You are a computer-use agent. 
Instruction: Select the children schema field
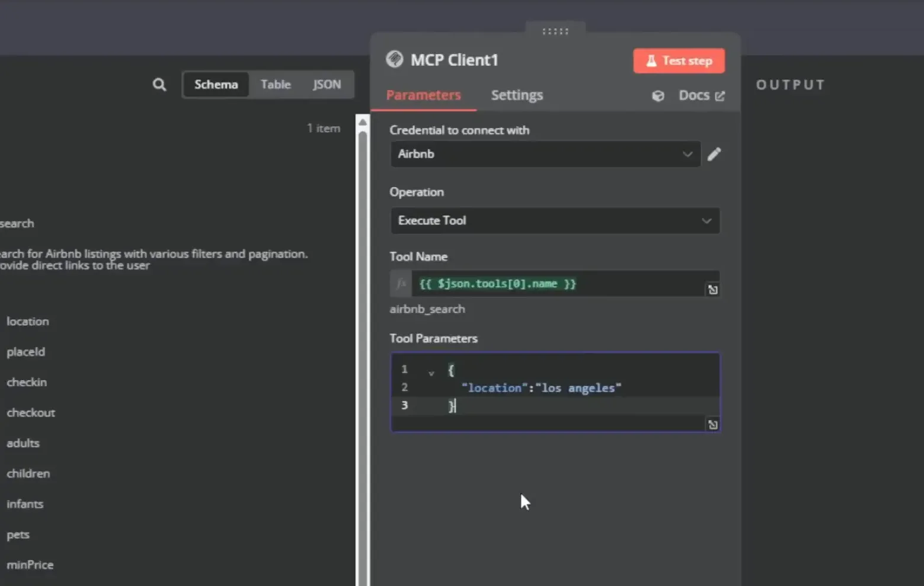point(28,473)
